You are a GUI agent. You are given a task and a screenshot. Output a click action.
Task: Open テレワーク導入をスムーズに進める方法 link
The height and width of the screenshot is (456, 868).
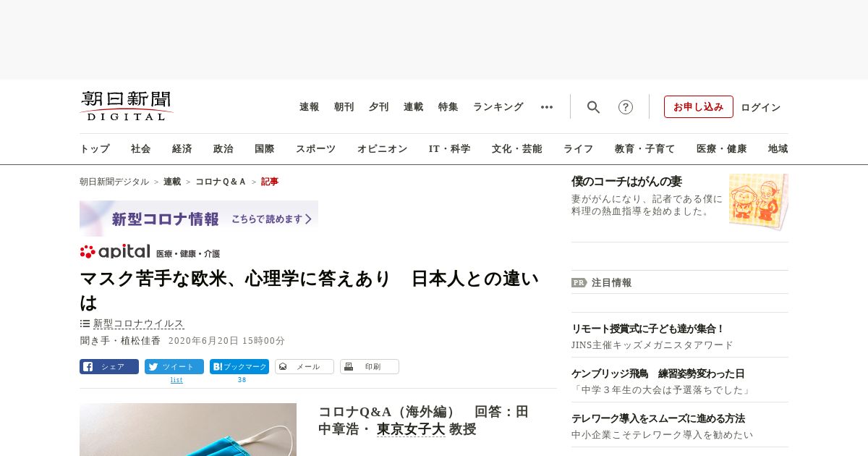click(x=658, y=418)
